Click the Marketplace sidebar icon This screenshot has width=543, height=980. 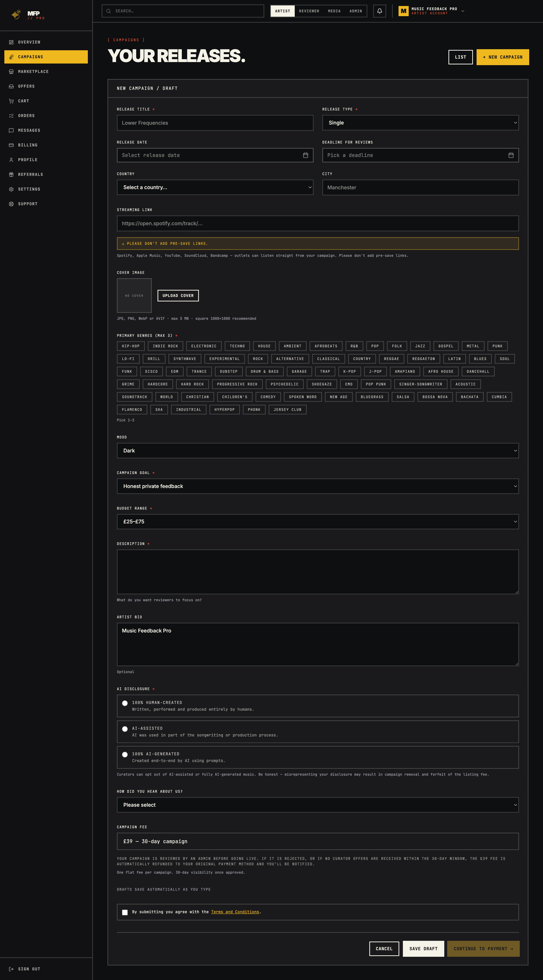pos(11,72)
